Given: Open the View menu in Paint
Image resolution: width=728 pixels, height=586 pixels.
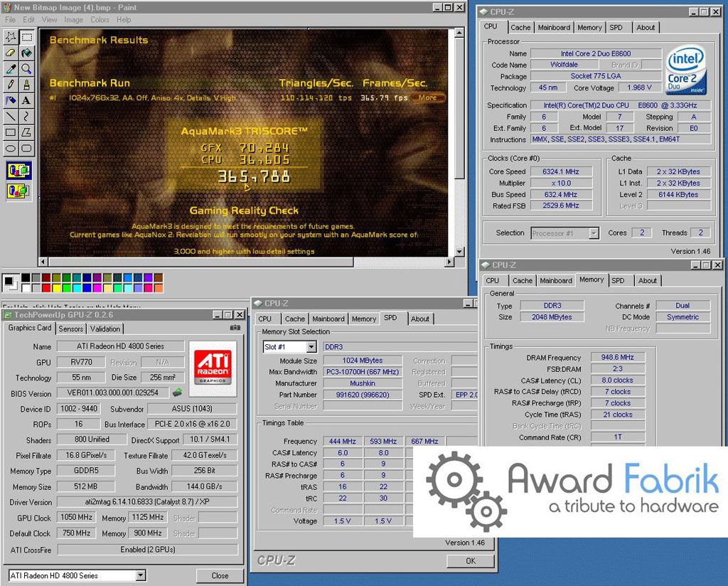Looking at the screenshot, I should (49, 19).
